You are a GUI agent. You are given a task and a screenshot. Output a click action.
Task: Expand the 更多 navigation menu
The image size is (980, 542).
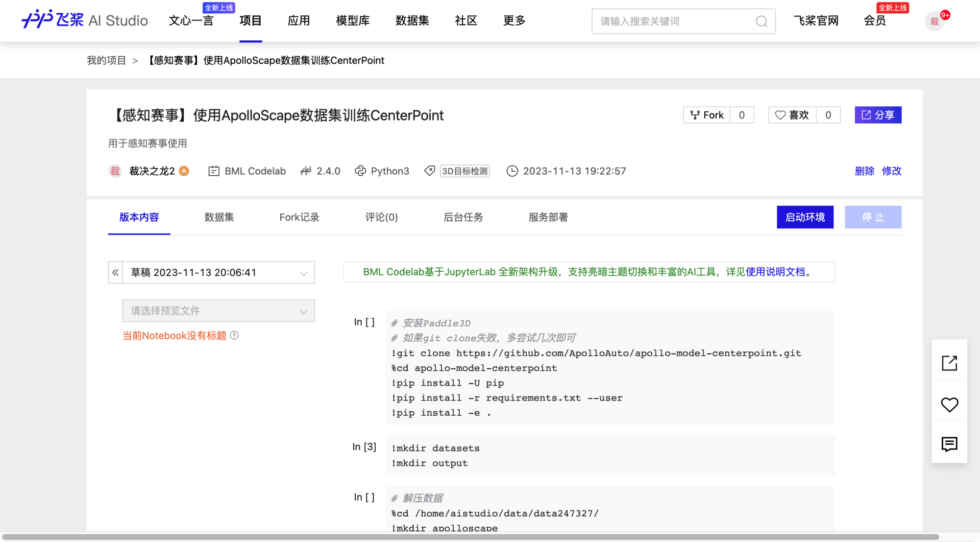tap(513, 20)
